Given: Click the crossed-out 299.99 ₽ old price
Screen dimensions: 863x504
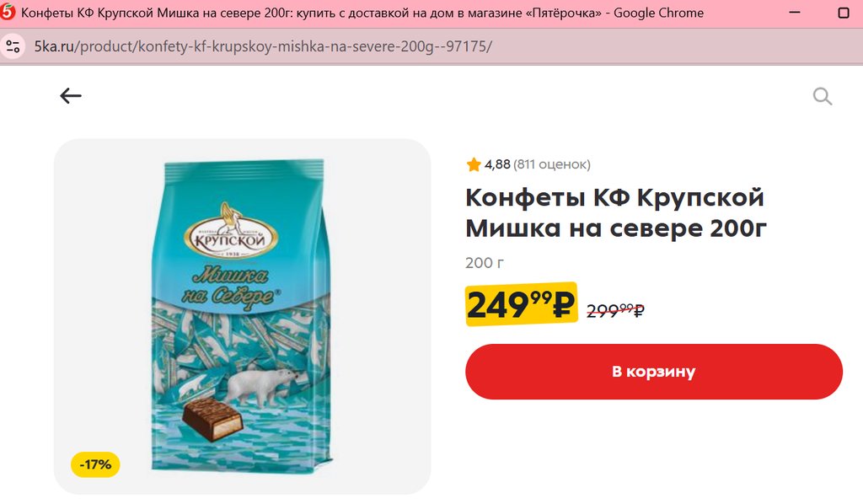Looking at the screenshot, I should coord(615,311).
